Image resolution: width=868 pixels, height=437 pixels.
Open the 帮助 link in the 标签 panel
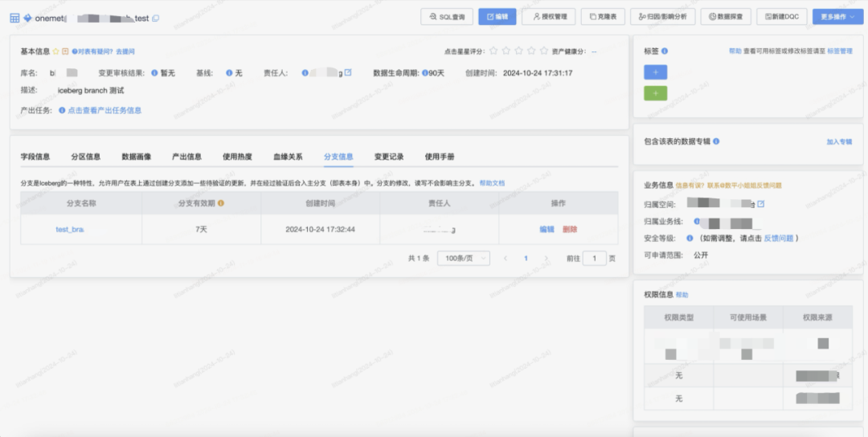pyautogui.click(x=735, y=51)
